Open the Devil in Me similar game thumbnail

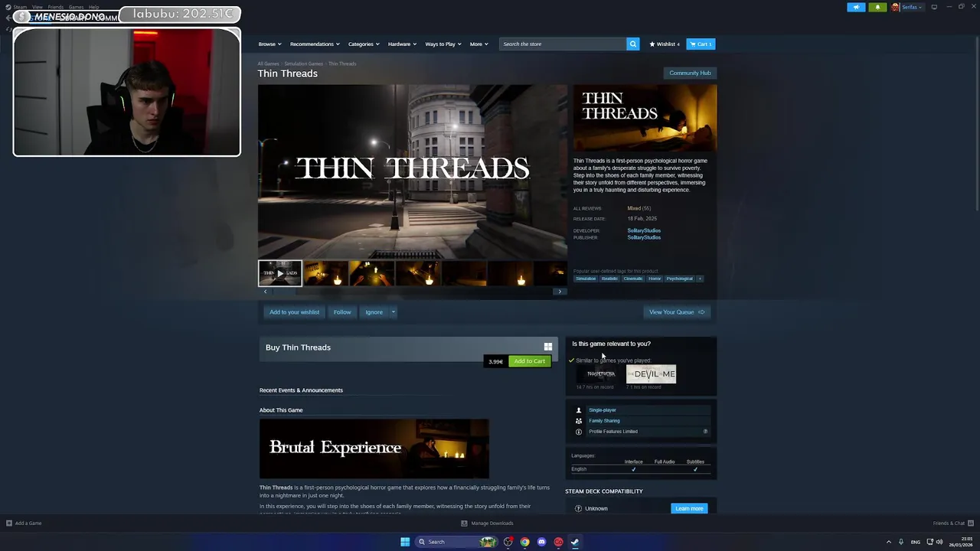651,374
